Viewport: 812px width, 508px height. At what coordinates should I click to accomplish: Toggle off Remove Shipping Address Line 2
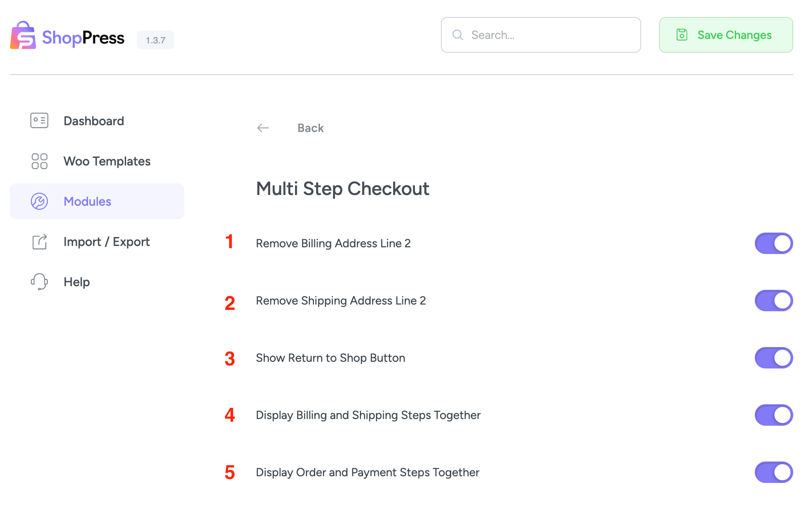pyautogui.click(x=774, y=301)
